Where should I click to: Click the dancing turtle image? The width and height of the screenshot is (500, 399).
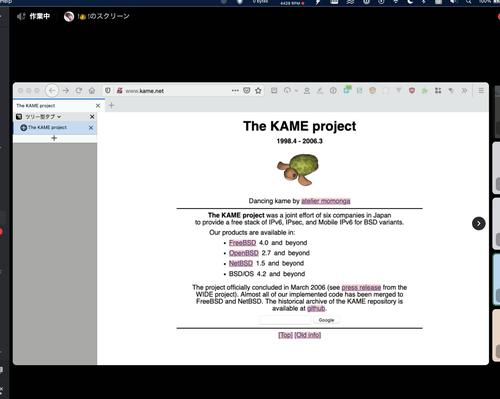point(298,169)
